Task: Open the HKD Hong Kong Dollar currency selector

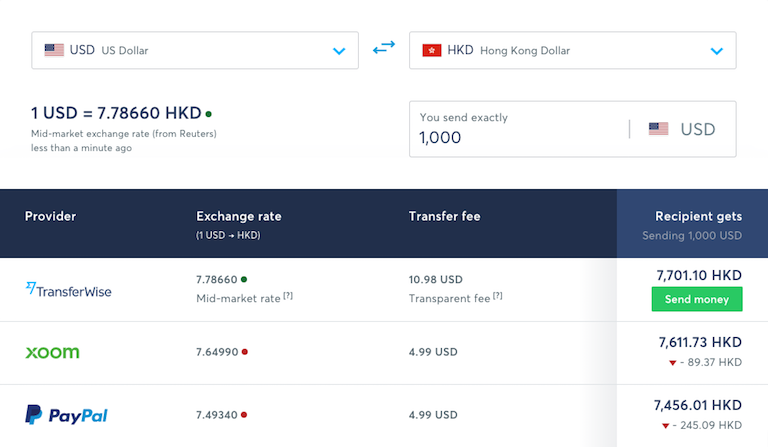Action: point(573,50)
